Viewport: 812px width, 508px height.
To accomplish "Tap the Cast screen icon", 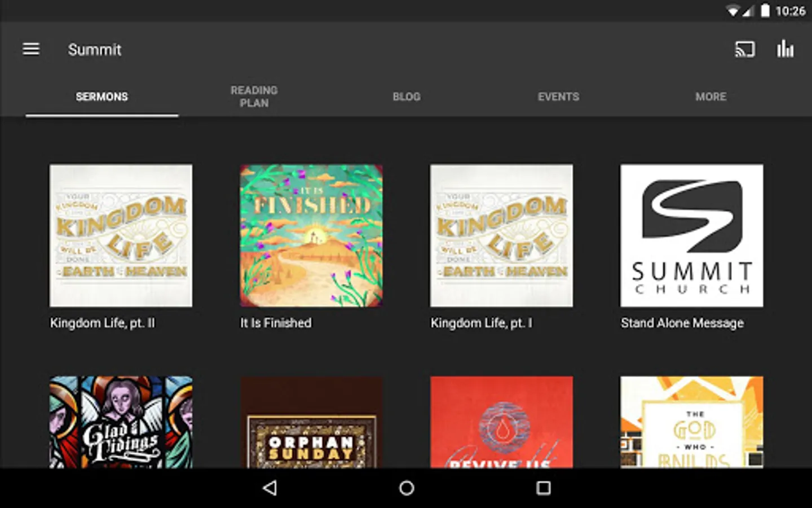I will click(x=744, y=50).
